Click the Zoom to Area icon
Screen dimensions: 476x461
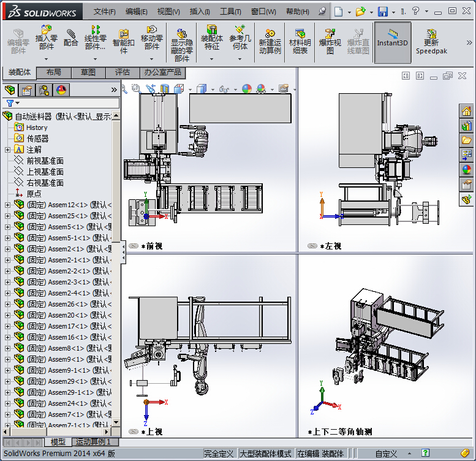(136, 88)
